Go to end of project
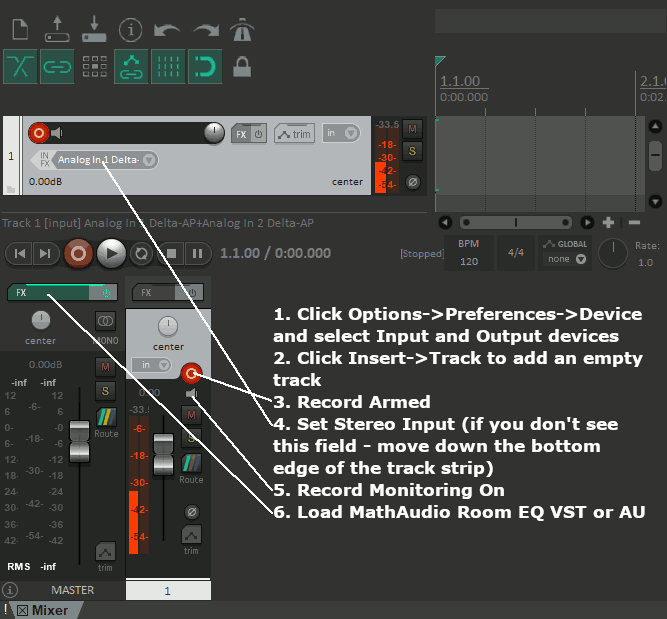667x619 pixels. point(45,254)
